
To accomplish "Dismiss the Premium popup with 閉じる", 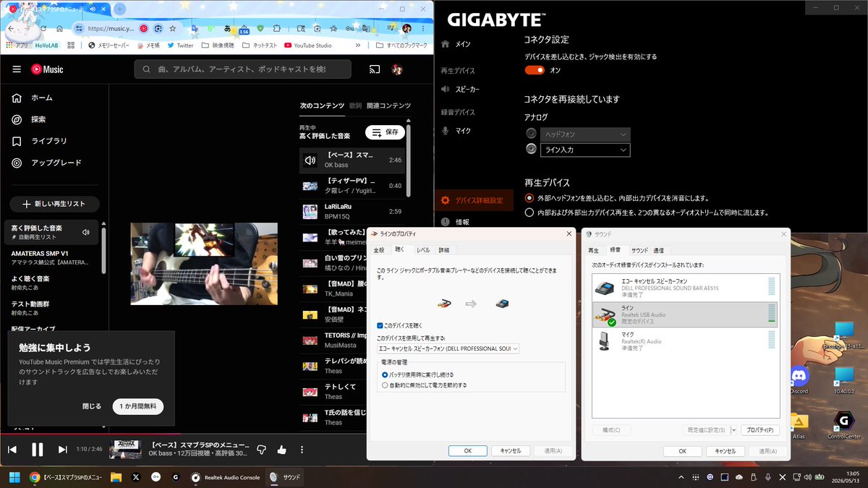I will pos(92,406).
